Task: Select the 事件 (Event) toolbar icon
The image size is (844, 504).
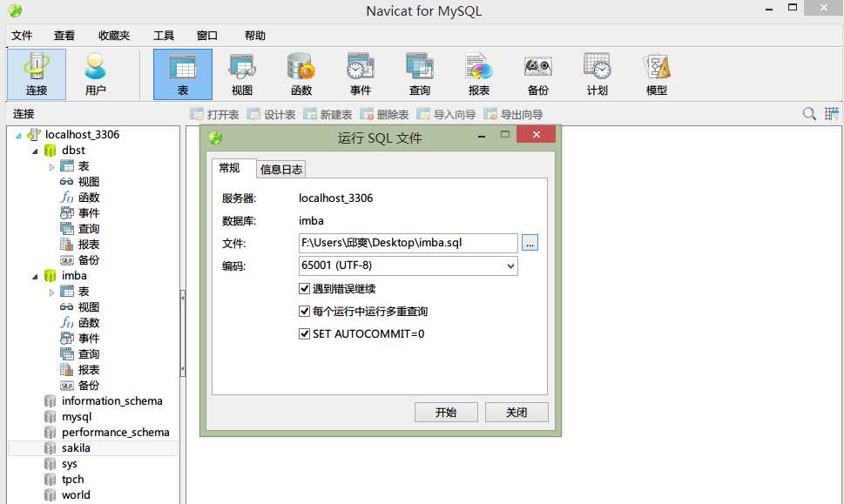Action: pyautogui.click(x=360, y=74)
